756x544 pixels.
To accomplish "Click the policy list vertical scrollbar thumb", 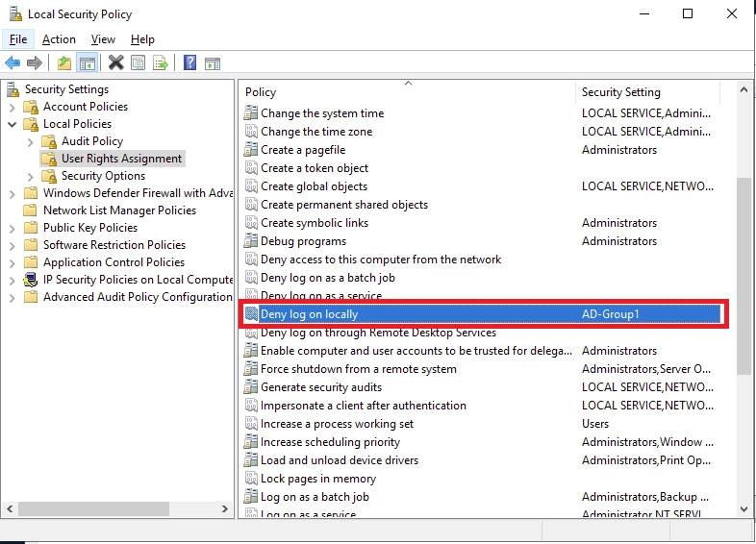I will [743, 276].
